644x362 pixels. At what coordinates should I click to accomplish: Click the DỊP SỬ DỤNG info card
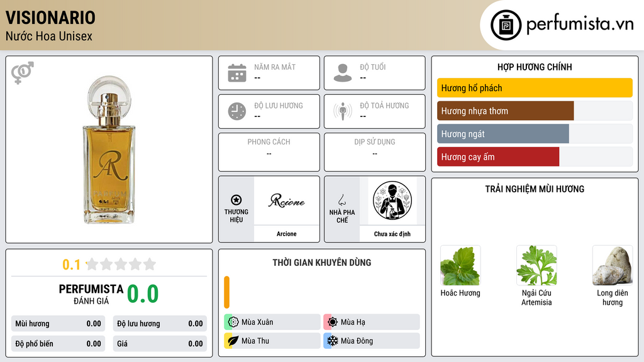click(375, 152)
